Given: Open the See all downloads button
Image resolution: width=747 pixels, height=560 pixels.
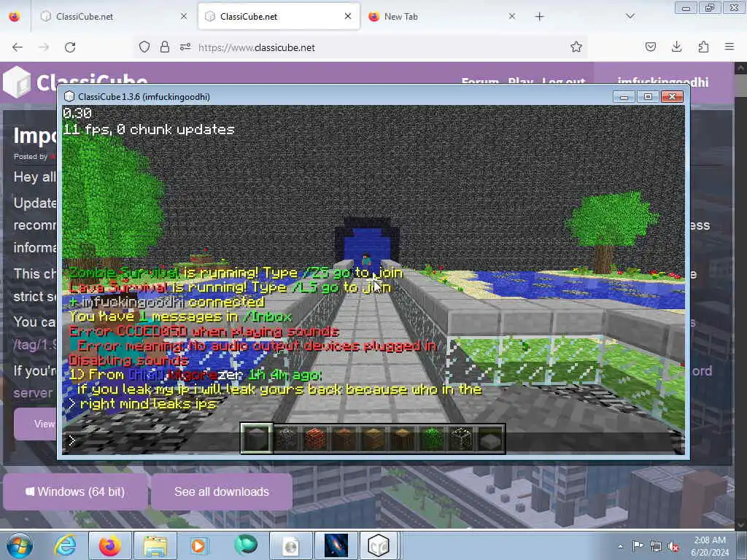Looking at the screenshot, I should click(x=222, y=491).
